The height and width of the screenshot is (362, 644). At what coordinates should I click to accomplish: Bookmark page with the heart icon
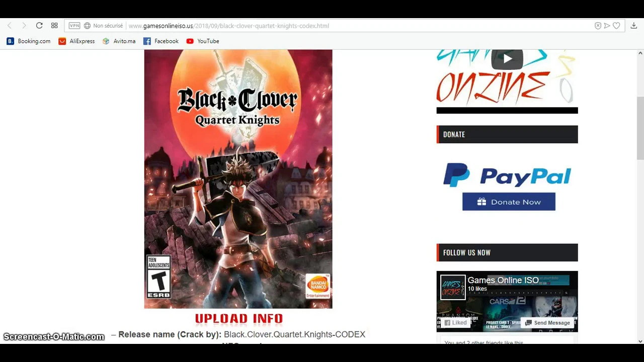(616, 26)
